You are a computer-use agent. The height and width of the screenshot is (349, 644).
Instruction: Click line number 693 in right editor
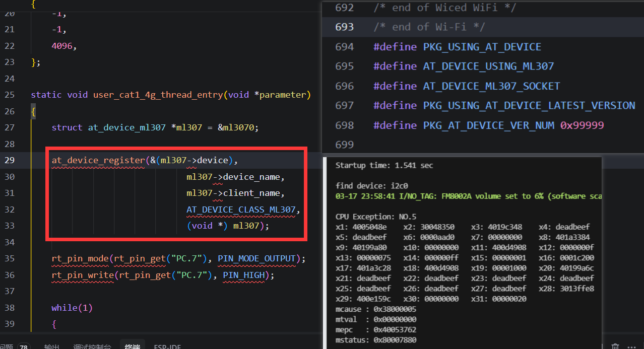pyautogui.click(x=345, y=27)
